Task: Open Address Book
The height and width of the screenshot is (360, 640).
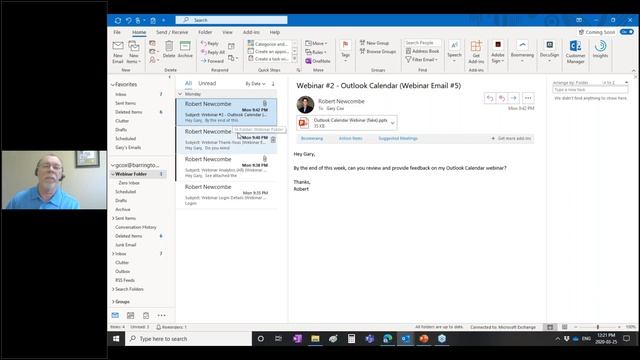Action: coord(422,51)
